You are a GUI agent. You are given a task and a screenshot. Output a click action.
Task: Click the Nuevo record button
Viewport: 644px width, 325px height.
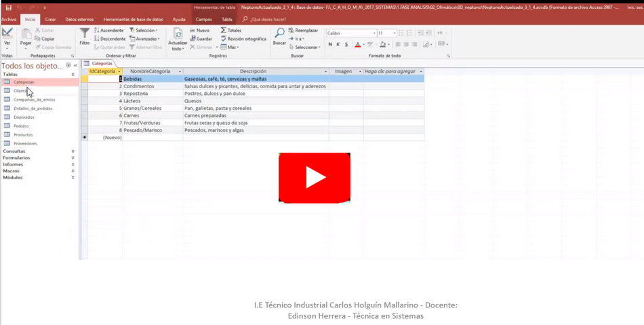pyautogui.click(x=199, y=31)
